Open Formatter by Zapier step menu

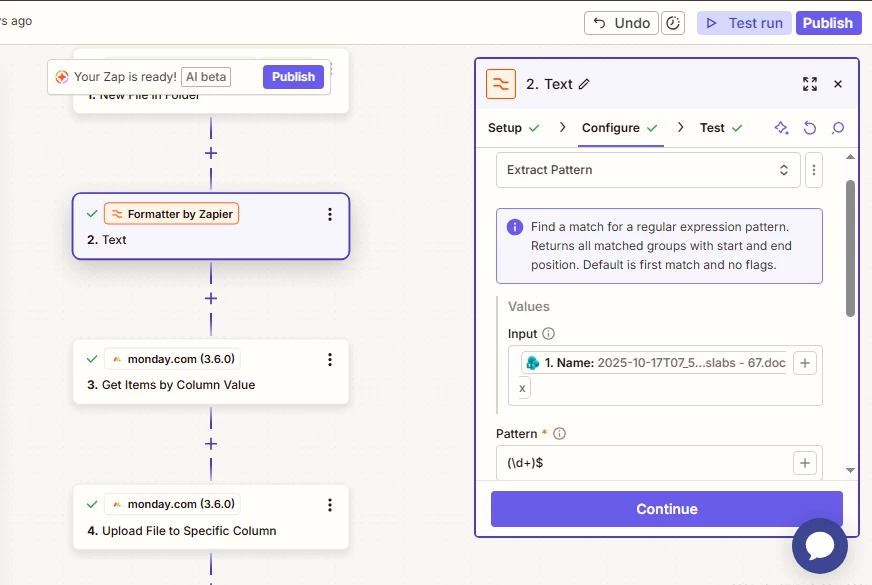tap(330, 215)
